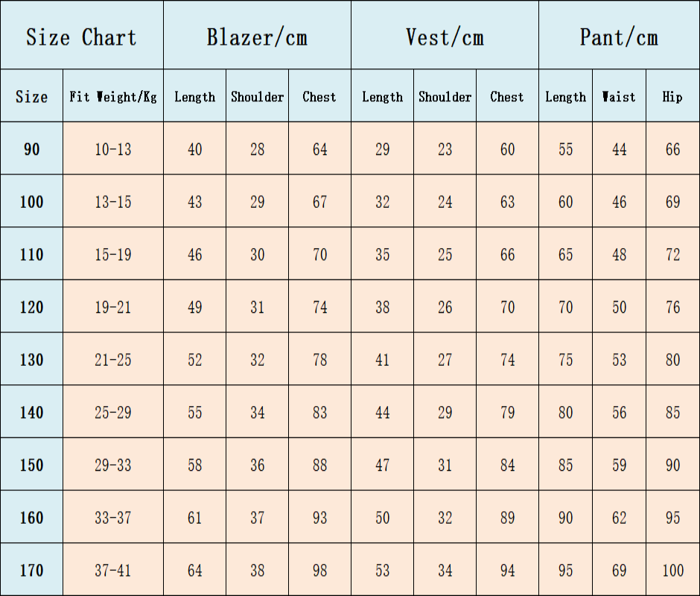The width and height of the screenshot is (700, 596).
Task: Select the size 140 row label
Action: pos(32,411)
